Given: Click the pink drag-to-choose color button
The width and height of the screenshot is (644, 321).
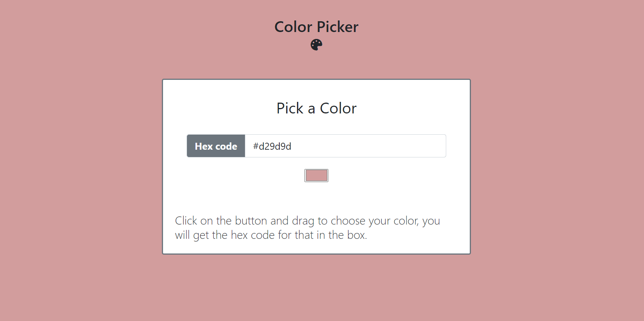Looking at the screenshot, I should pos(316,175).
